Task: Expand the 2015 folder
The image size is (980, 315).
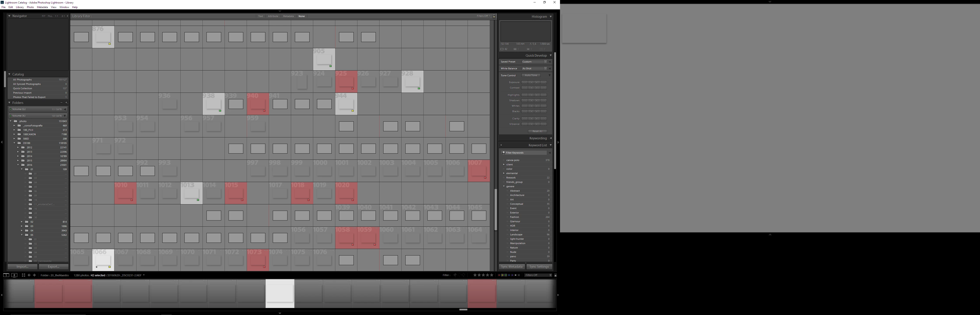Action: click(18, 161)
